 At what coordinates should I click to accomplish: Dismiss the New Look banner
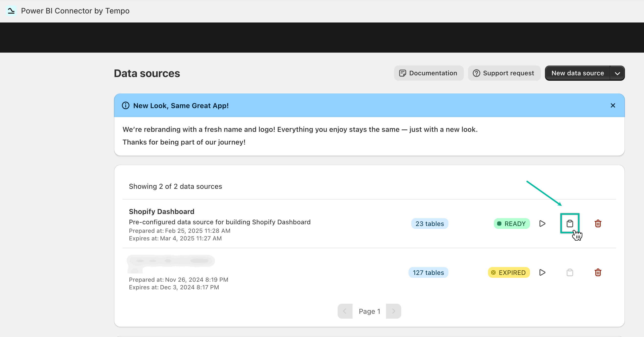[x=612, y=105]
